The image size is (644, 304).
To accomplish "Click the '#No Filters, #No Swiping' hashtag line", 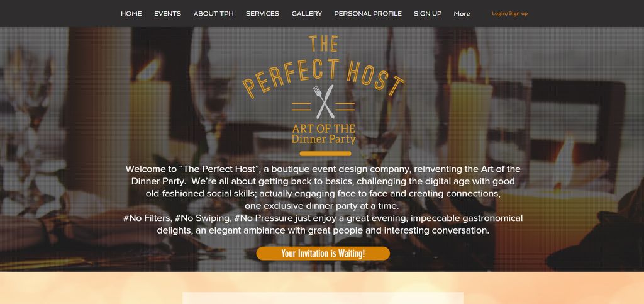I will coord(323,218).
